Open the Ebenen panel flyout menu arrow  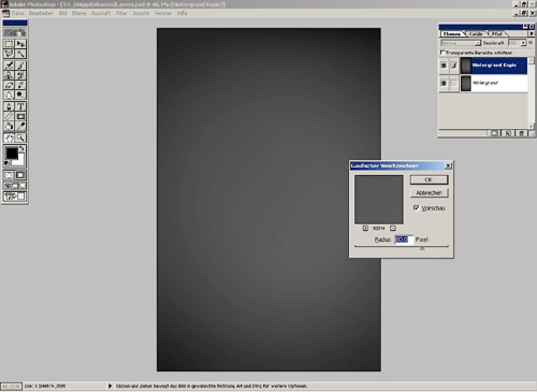(531, 34)
